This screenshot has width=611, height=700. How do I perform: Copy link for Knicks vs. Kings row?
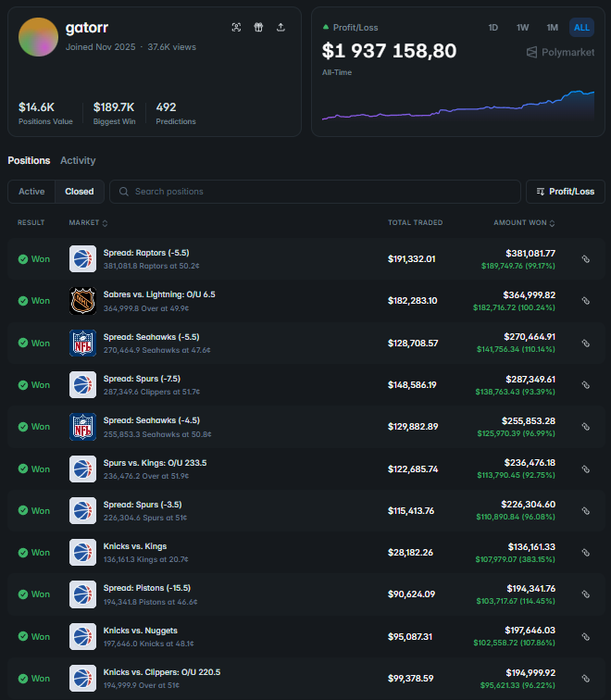[586, 553]
